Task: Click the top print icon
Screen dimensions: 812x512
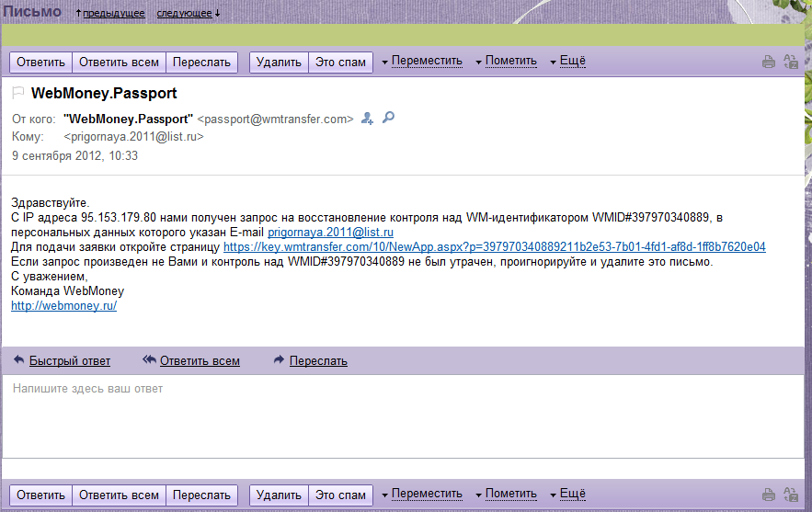Action: pyautogui.click(x=769, y=63)
